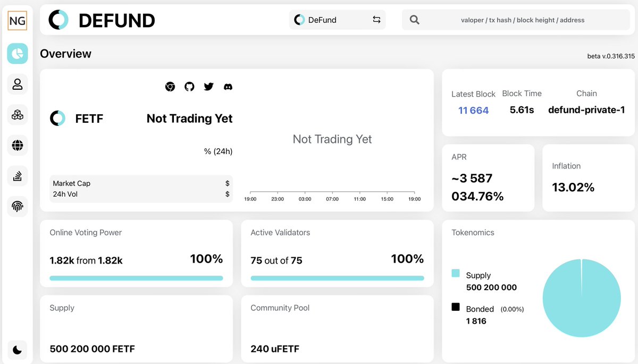Click the % (24h) change label
The width and height of the screenshot is (638, 364).
[218, 151]
